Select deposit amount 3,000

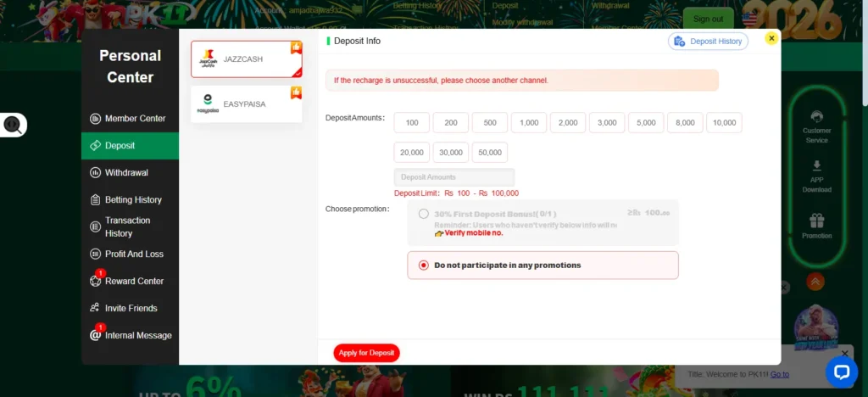(607, 123)
